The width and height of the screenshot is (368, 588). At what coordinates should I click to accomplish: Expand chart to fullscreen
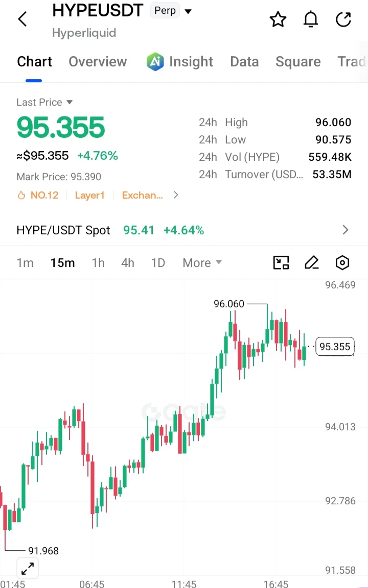pos(28,569)
